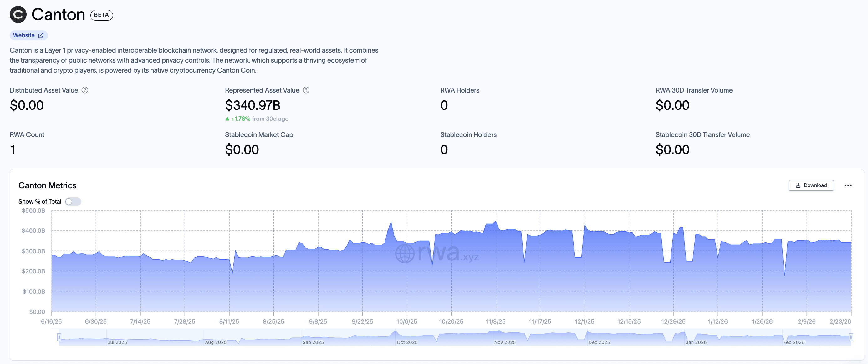Grab the right range slider handle
The height and width of the screenshot is (364, 868).
(850, 337)
